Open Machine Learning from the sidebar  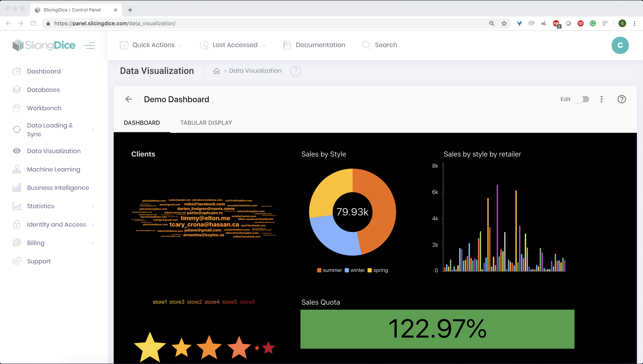54,169
